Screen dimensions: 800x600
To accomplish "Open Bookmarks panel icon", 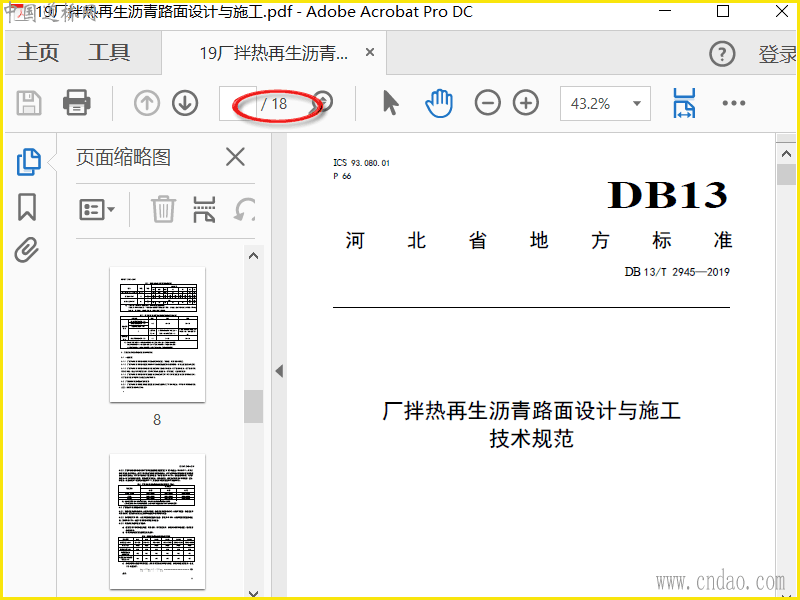I will coord(27,207).
